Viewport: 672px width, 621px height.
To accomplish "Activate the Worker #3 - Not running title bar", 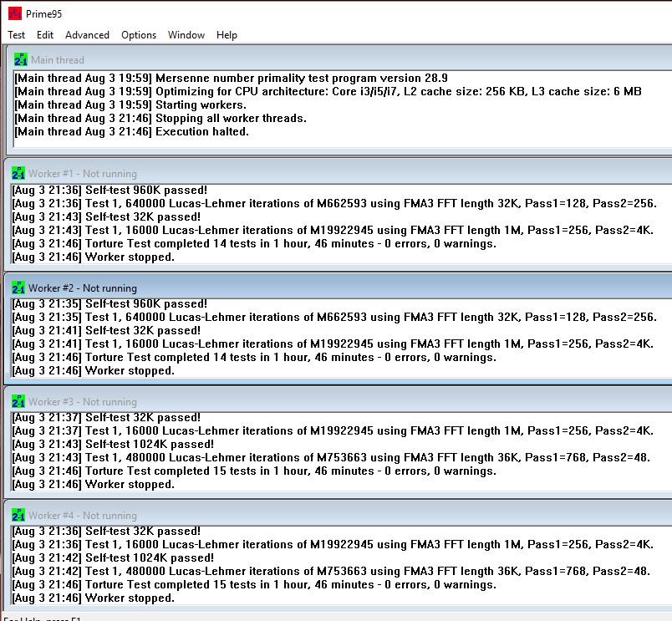I will [x=339, y=401].
